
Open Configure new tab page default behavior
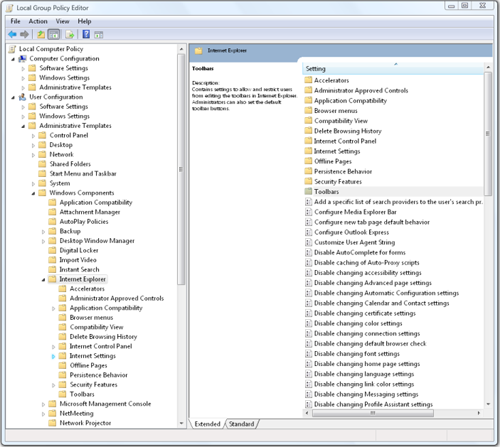[x=372, y=222]
